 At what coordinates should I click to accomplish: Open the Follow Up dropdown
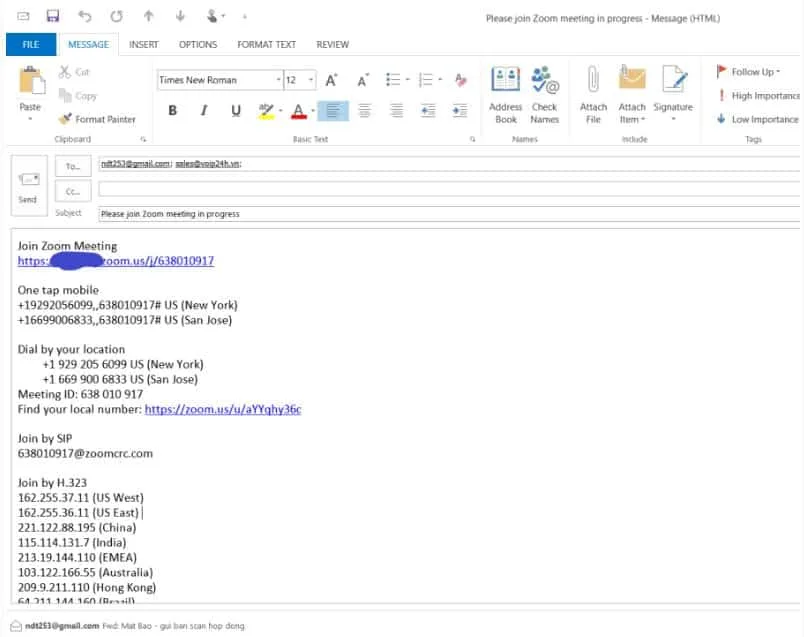pos(749,72)
